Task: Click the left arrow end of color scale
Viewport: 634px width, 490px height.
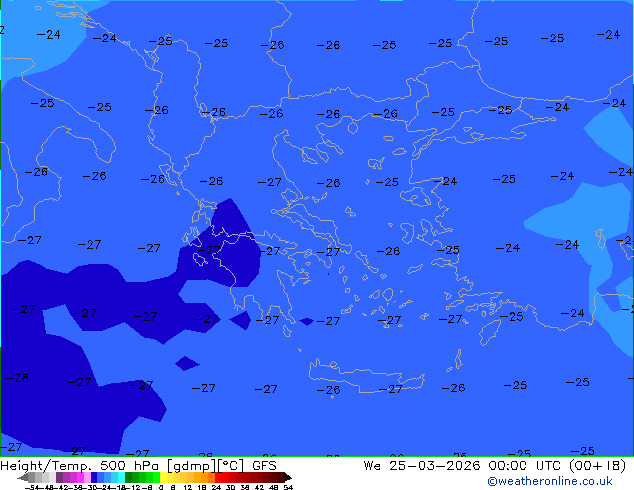Action: pos(22,477)
